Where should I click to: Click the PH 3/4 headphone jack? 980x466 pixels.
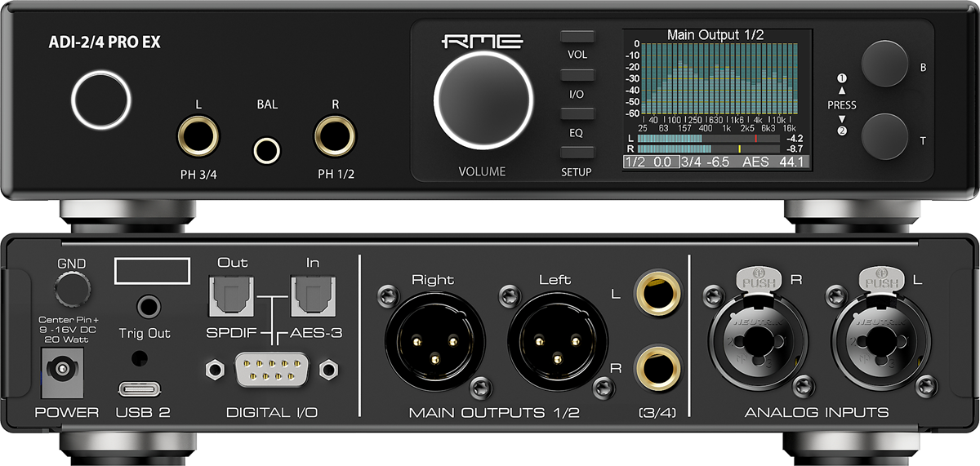pyautogui.click(x=198, y=138)
